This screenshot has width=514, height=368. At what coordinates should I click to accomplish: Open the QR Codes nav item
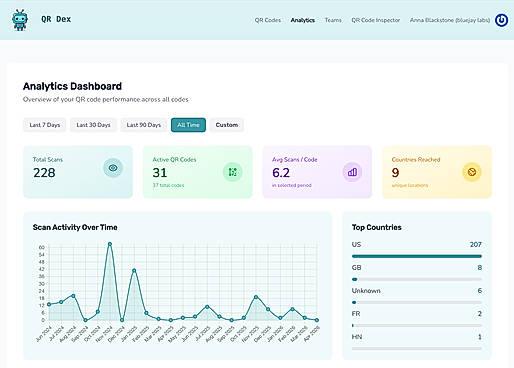268,20
